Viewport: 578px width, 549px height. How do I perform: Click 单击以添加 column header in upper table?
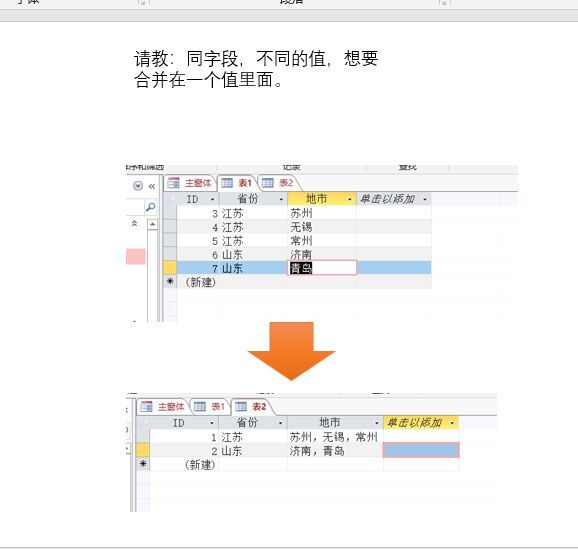pos(393,199)
